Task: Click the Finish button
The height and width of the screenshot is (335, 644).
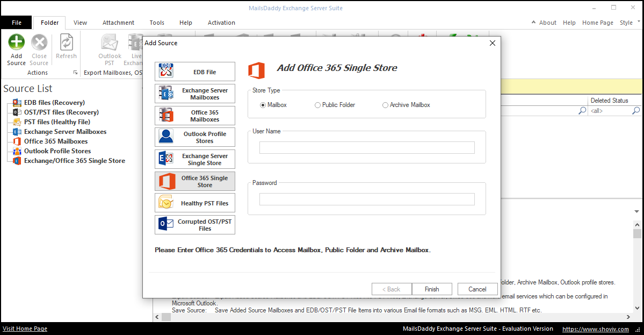Action: coord(432,289)
